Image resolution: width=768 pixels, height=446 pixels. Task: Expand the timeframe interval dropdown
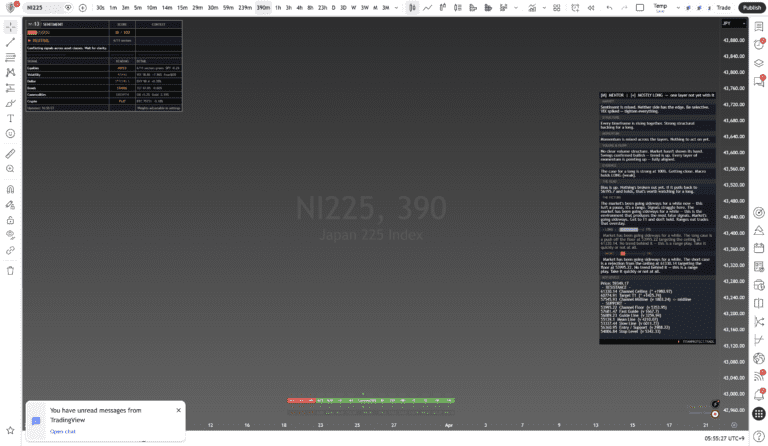[396, 8]
